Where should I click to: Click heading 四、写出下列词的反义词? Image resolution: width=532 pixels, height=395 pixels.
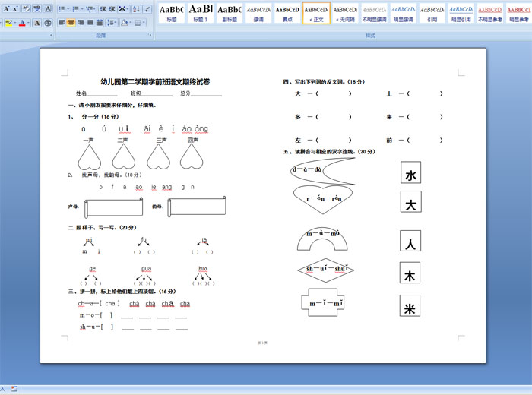324,82
